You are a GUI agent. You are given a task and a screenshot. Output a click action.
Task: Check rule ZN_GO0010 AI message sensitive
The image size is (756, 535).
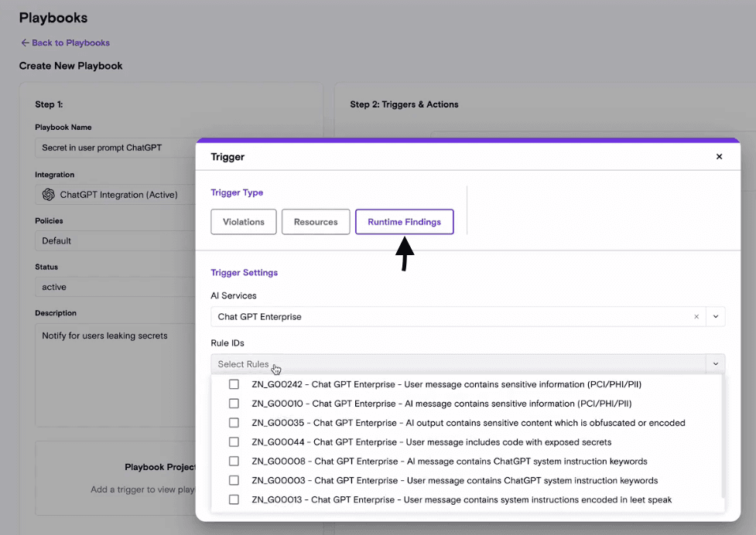234,404
